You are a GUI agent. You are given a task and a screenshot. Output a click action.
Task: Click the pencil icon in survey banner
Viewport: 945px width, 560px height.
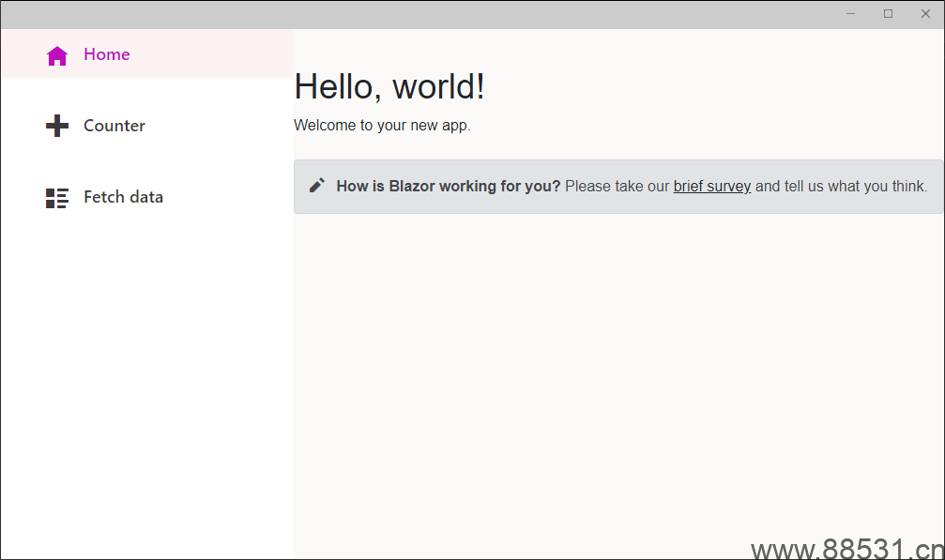(x=317, y=186)
